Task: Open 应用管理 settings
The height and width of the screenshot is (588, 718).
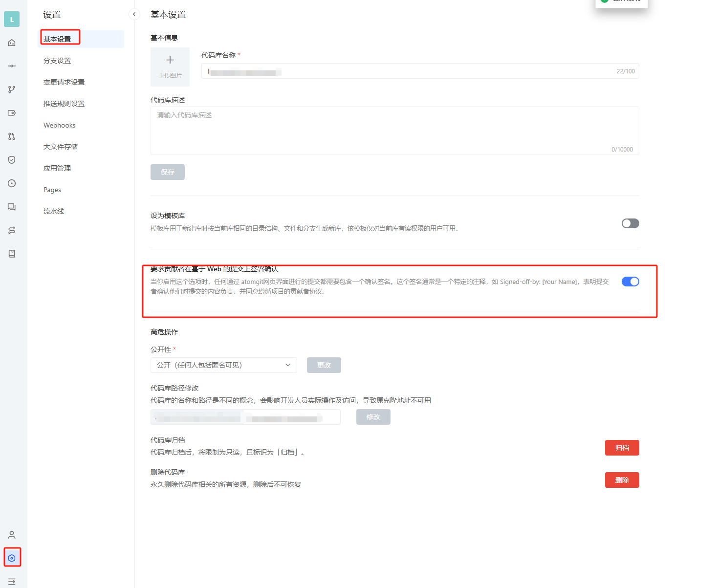Action: (81, 168)
